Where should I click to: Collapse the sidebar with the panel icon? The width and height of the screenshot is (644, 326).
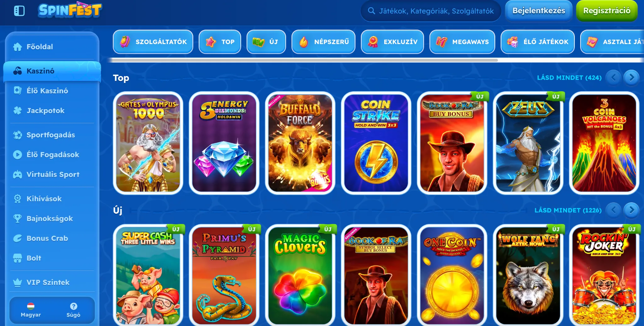coord(19,11)
